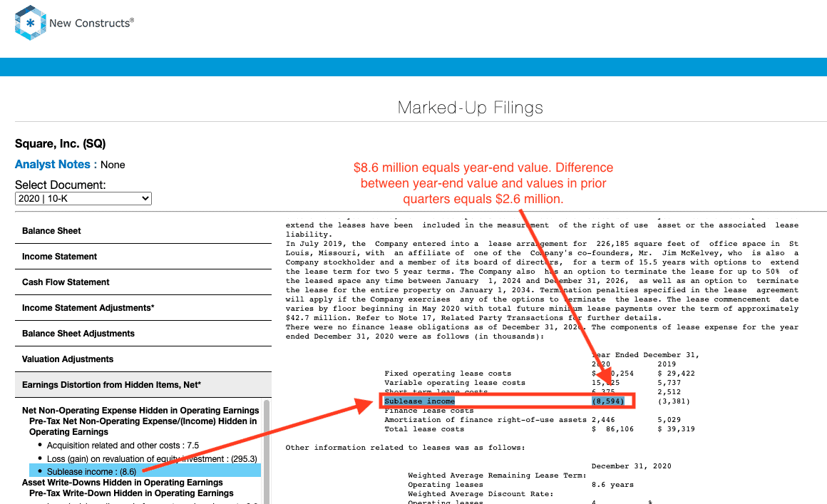Open the Balance Sheet section
Screen dimensions: 827x504
tap(143, 231)
